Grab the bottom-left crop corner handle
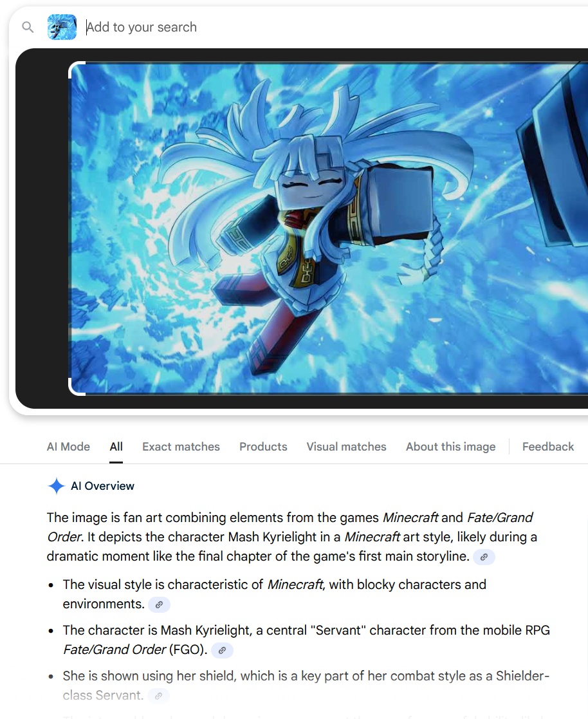 tap(77, 387)
